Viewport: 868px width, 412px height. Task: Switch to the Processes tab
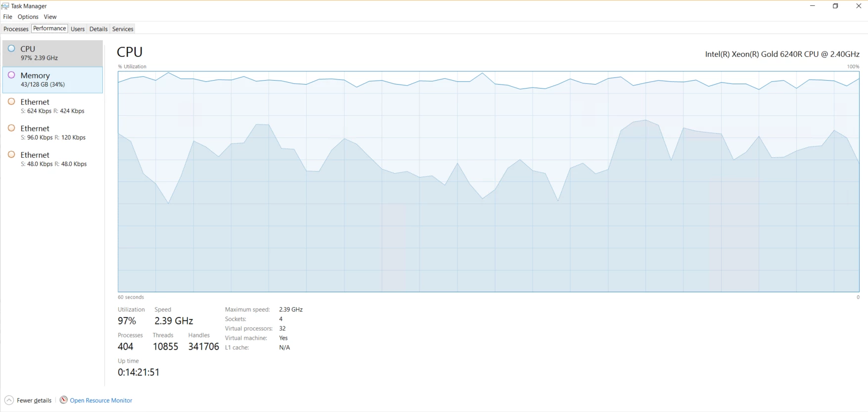[16, 29]
